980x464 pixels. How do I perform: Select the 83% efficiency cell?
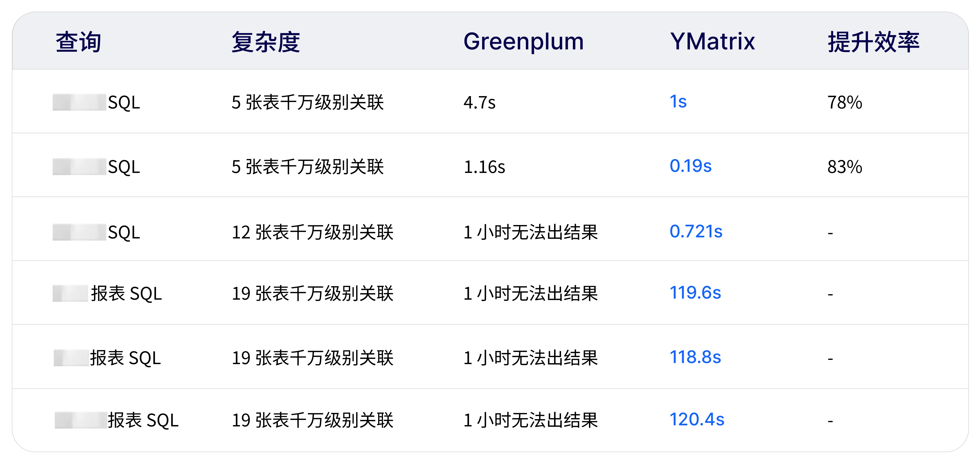[x=845, y=166]
